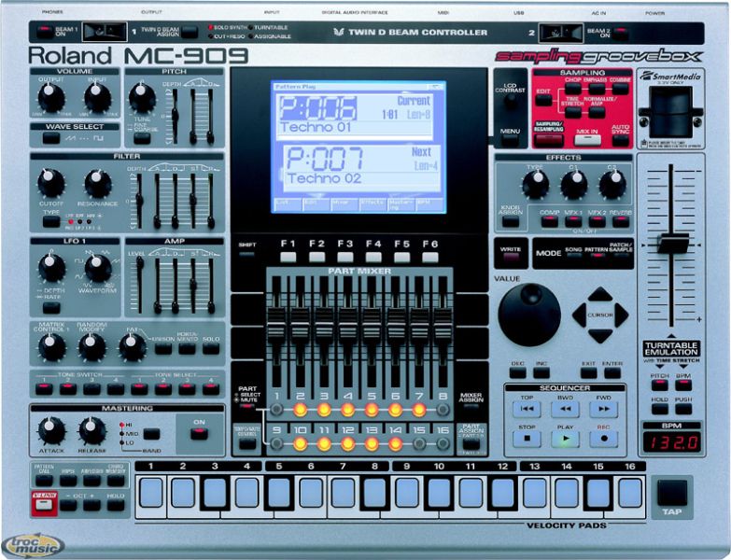Click the F6 function button
This screenshot has width=731, height=560.
click(430, 257)
